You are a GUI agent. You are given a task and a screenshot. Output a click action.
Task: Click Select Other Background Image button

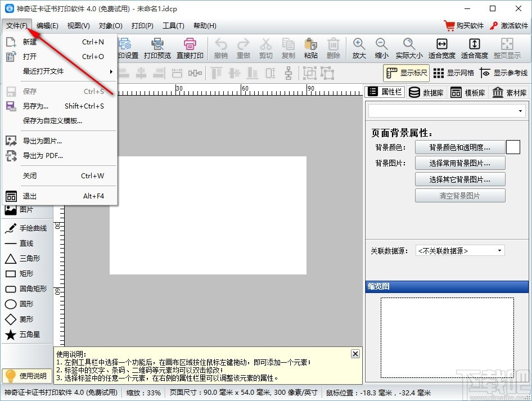pyautogui.click(x=459, y=179)
